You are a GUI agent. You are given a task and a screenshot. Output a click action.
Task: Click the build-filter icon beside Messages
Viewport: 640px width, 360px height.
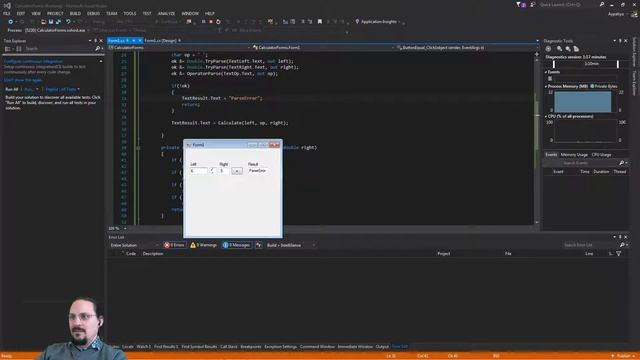click(x=258, y=245)
